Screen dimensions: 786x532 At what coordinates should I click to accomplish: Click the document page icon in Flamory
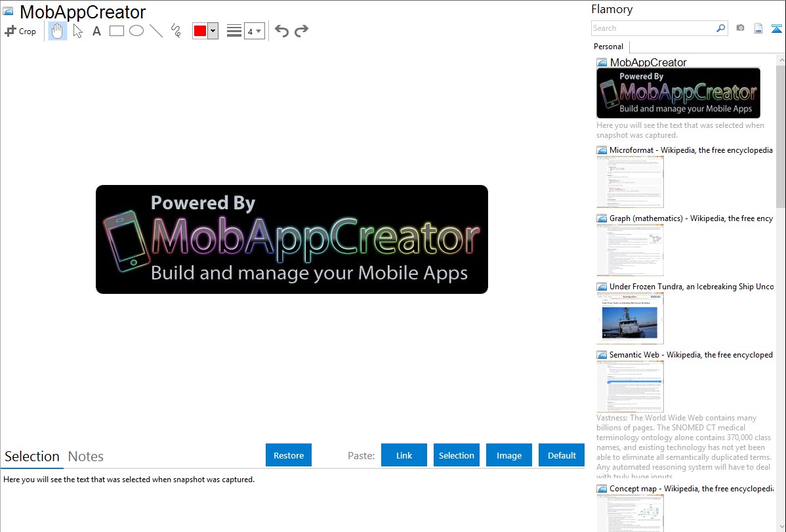coord(758,28)
